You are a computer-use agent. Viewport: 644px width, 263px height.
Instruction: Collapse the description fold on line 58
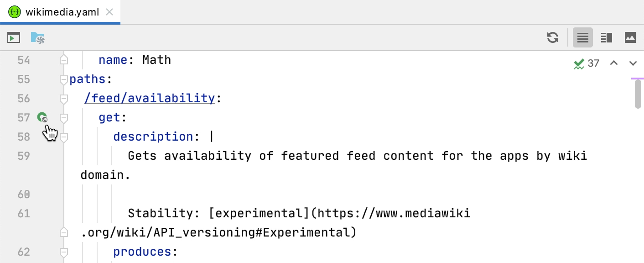coord(63,137)
